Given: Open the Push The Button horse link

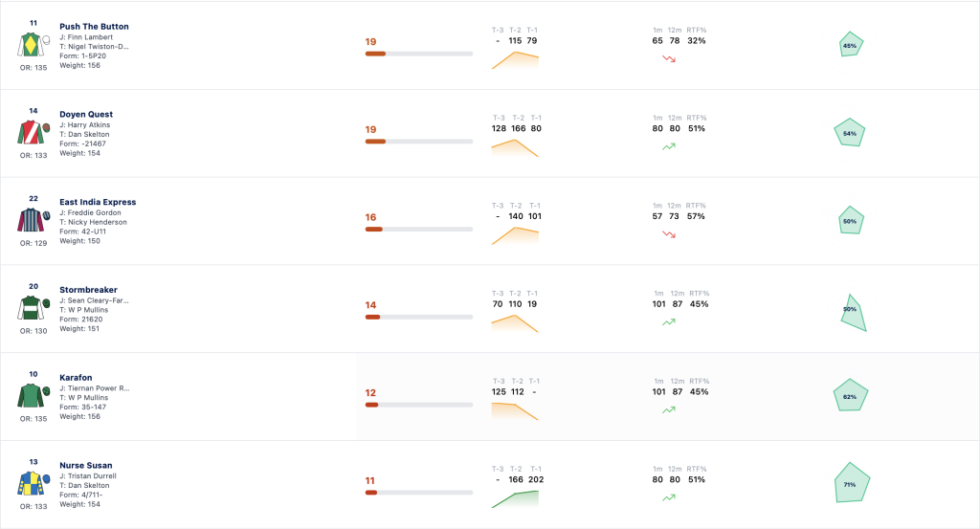Looking at the screenshot, I should coord(94,26).
